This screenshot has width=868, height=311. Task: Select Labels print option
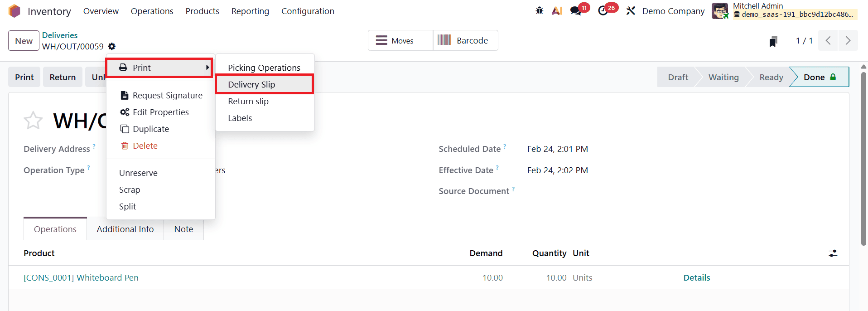(x=265, y=118)
